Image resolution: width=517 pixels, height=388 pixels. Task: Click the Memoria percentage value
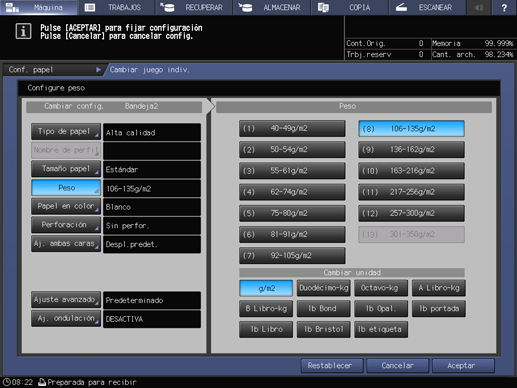[499, 43]
